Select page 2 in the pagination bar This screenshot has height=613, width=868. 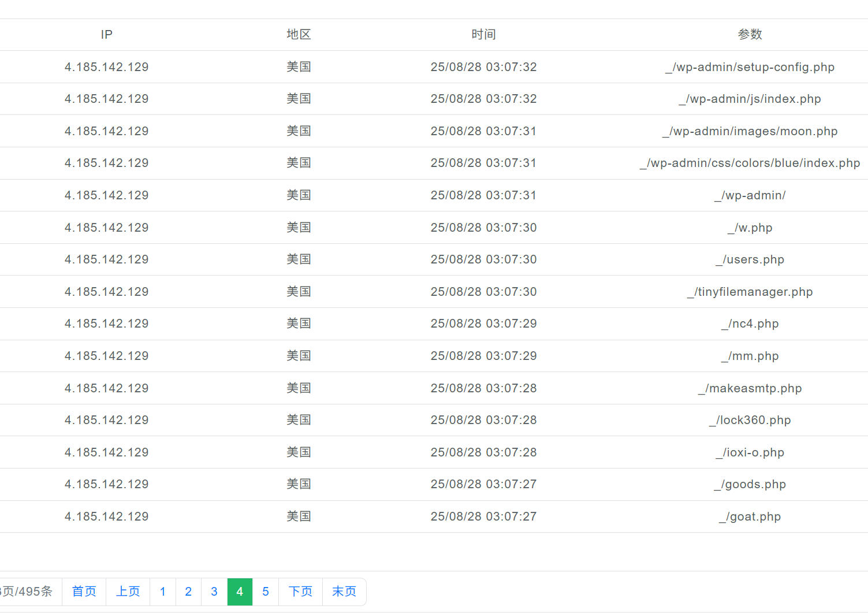188,592
